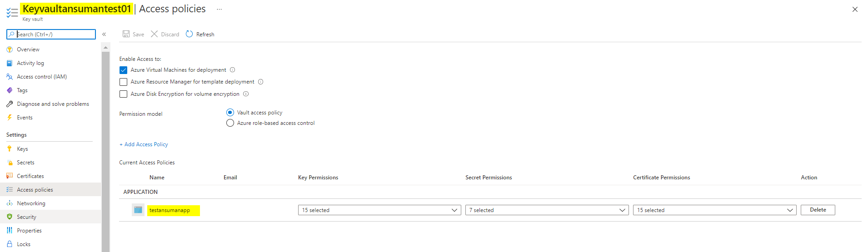This screenshot has width=868, height=252.
Task: Click the Discard button label
Action: tap(170, 35)
